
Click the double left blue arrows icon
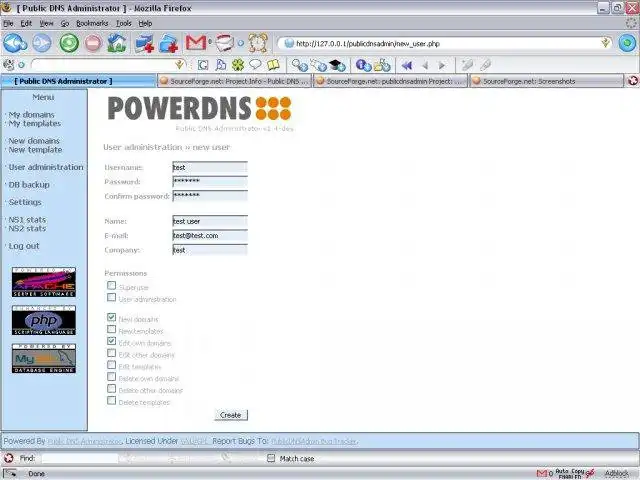pyautogui.click(x=407, y=65)
